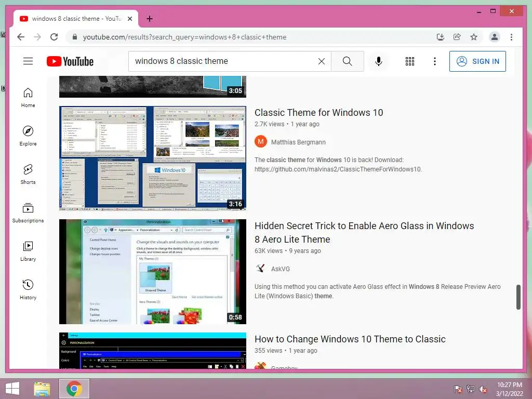Click the Chrome taskbar icon
Screen dimensions: 532x399
[x=74, y=389]
